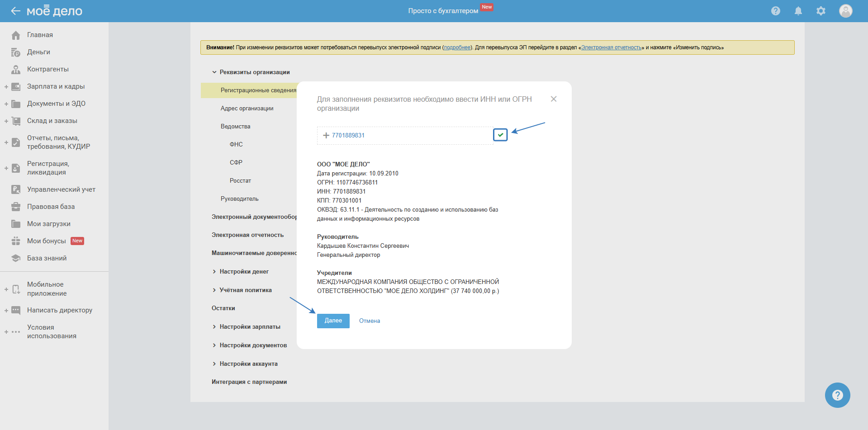Open Интеграция с партнерами section

point(249,382)
